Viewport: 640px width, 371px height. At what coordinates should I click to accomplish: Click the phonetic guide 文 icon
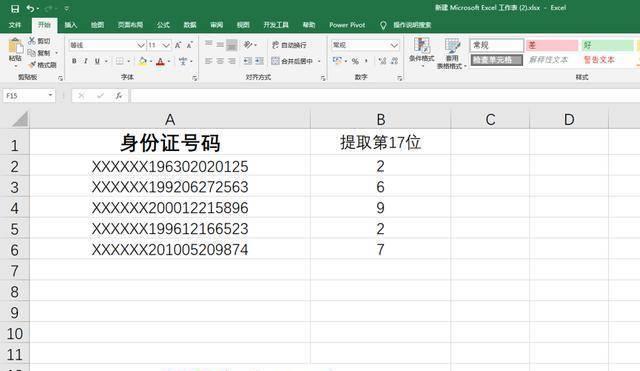click(182, 61)
